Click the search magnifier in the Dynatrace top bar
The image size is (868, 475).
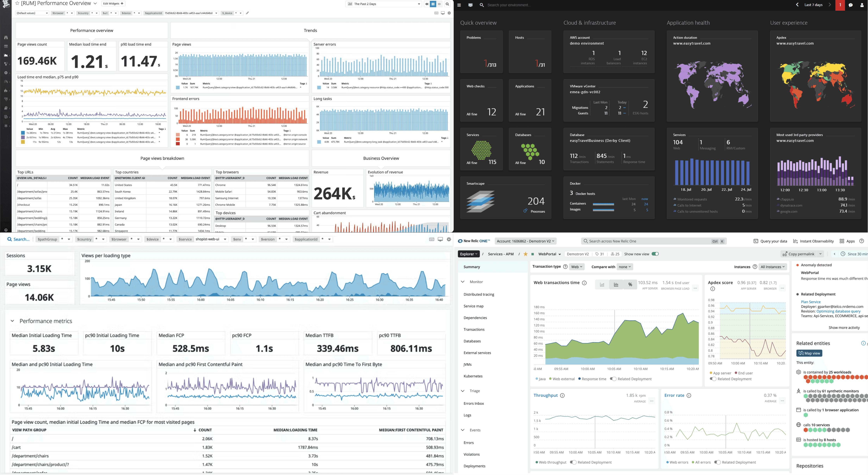click(x=482, y=5)
